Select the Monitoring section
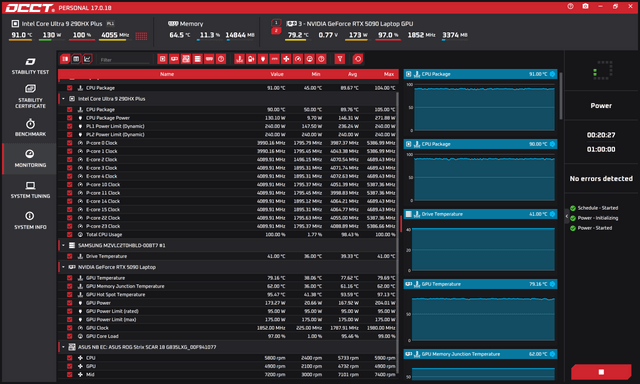 (x=30, y=158)
